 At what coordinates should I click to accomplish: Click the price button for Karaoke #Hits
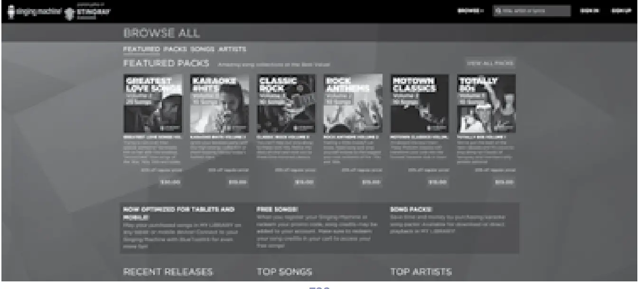pos(237,182)
